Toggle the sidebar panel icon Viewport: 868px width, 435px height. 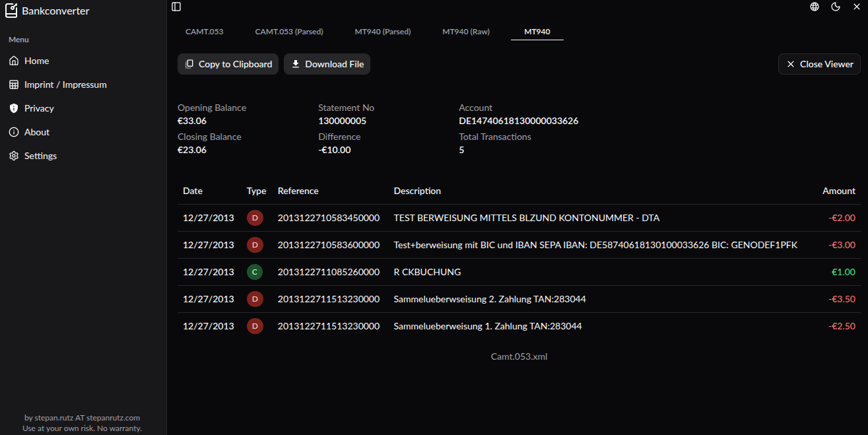click(176, 7)
